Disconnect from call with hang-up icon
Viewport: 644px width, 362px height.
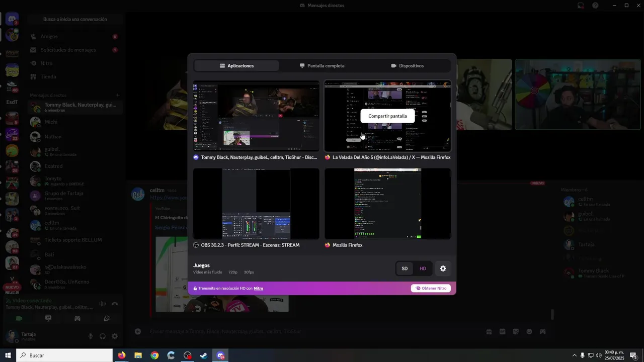(x=115, y=304)
